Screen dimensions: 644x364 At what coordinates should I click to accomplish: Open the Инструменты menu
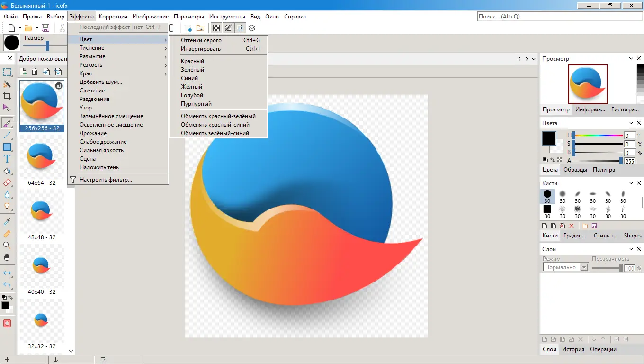(227, 17)
